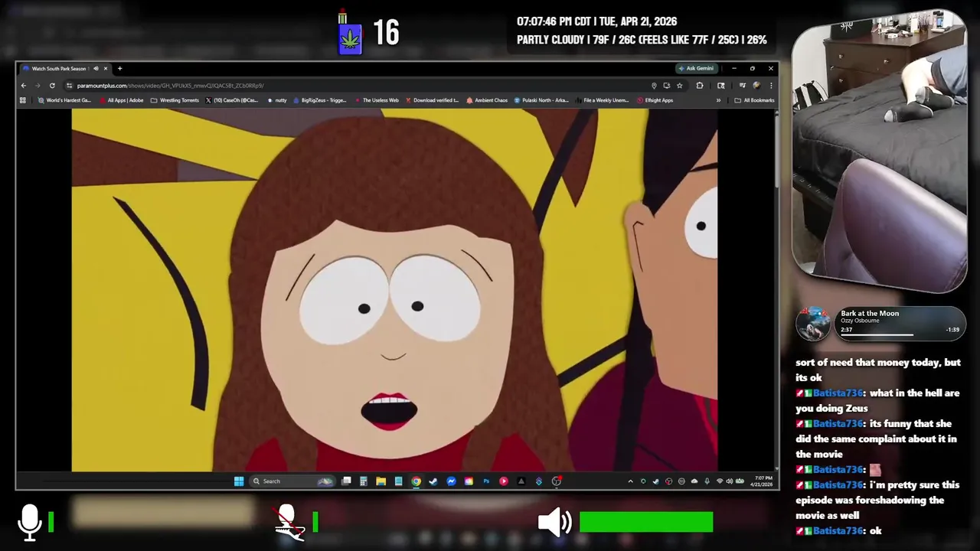Image resolution: width=980 pixels, height=551 pixels.
Task: Click the system tray volume icon
Action: (x=730, y=481)
